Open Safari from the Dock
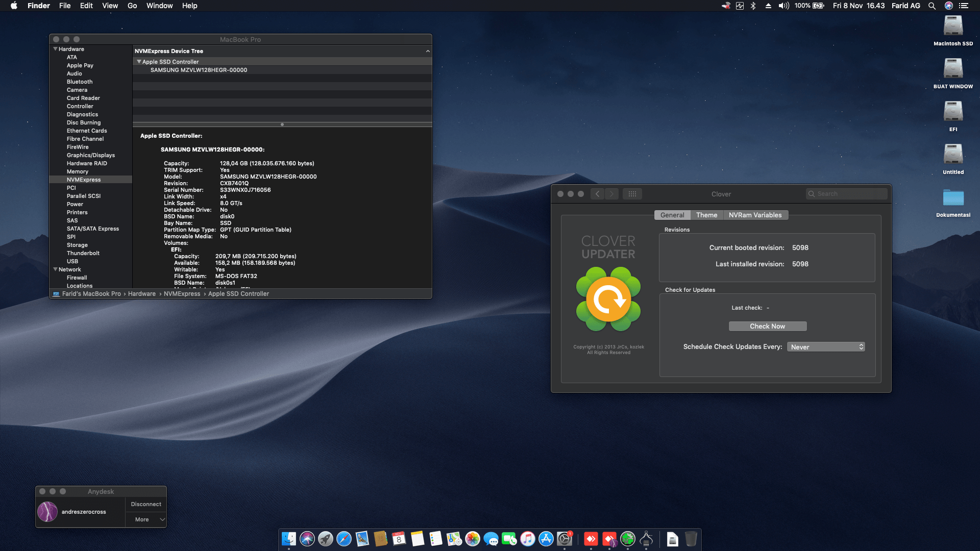The height and width of the screenshot is (551, 980). 344,539
